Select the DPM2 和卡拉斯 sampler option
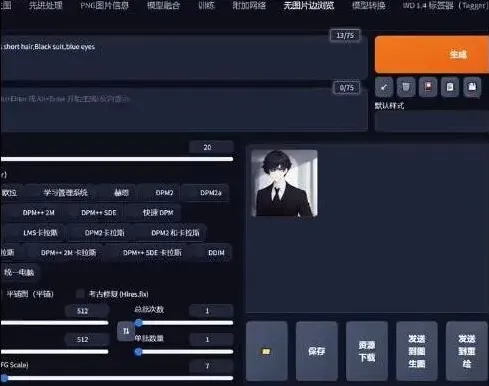The height and width of the screenshot is (386, 489). tap(171, 233)
